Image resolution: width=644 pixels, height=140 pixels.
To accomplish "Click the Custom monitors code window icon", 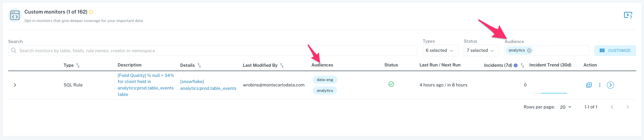I will pos(15,15).
